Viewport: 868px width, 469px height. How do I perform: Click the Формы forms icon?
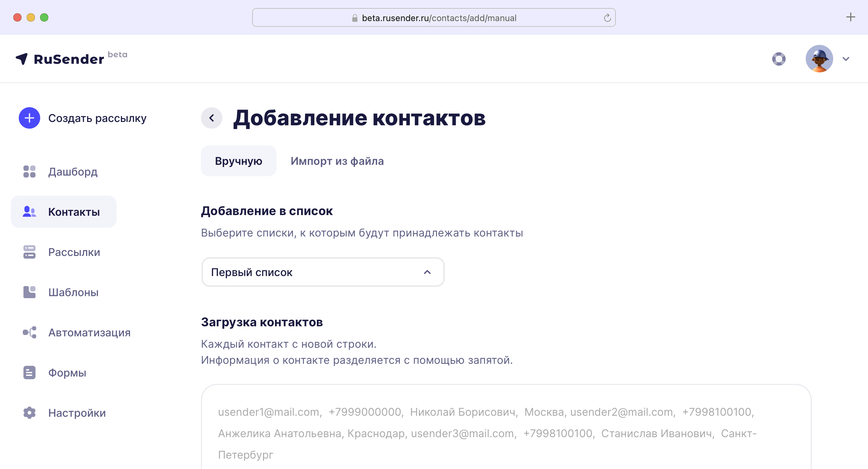point(29,373)
